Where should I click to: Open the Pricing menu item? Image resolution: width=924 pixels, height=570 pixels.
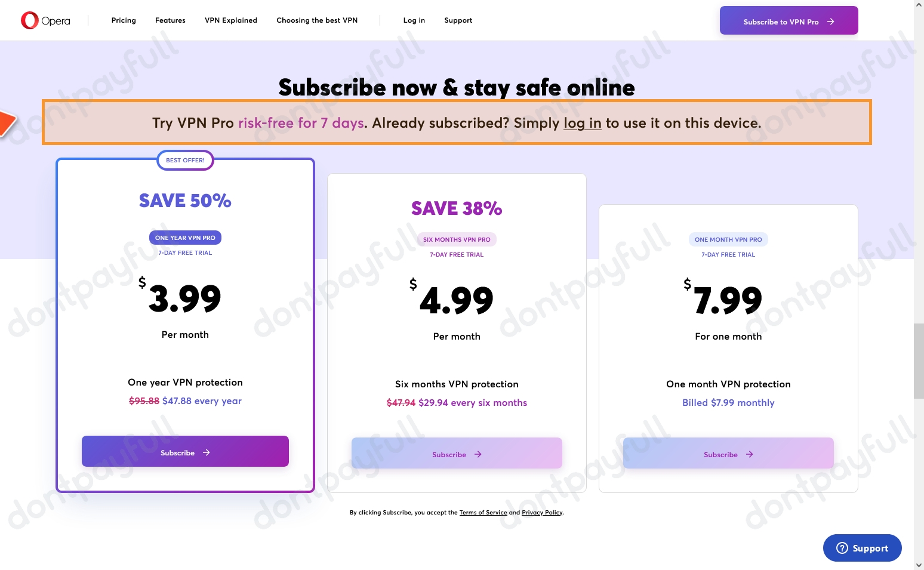124,20
